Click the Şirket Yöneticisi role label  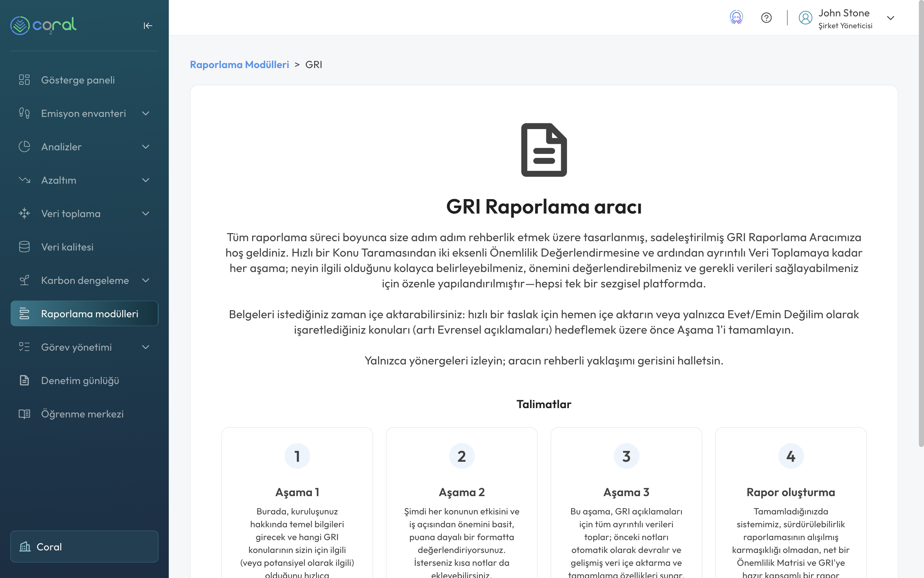845,26
